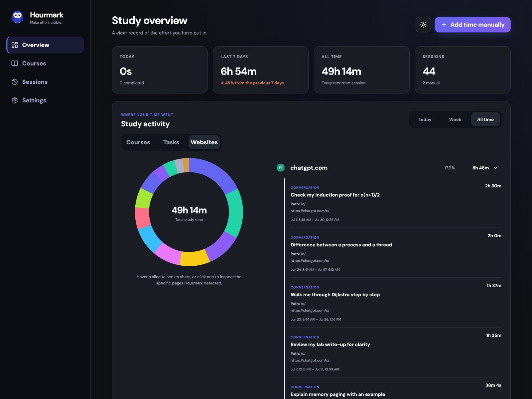Click the coral pink donut slice
This screenshot has width=532, height=399.
[x=142, y=218]
